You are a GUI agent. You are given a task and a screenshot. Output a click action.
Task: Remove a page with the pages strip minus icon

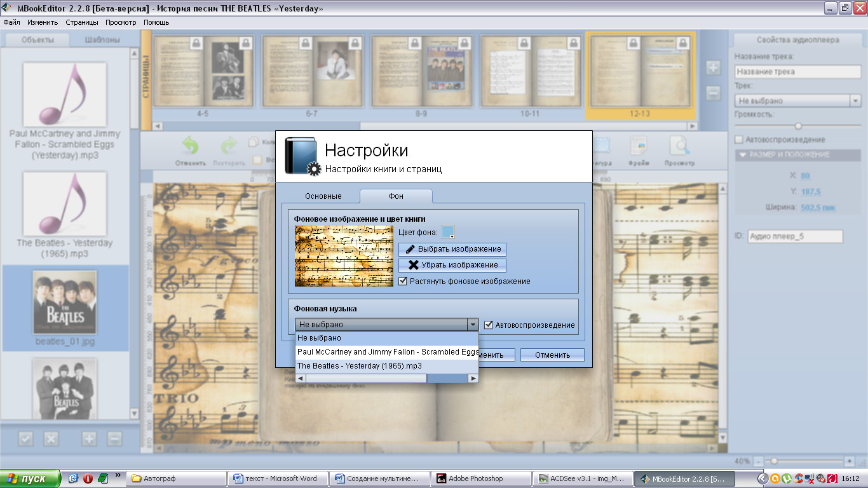coord(713,93)
